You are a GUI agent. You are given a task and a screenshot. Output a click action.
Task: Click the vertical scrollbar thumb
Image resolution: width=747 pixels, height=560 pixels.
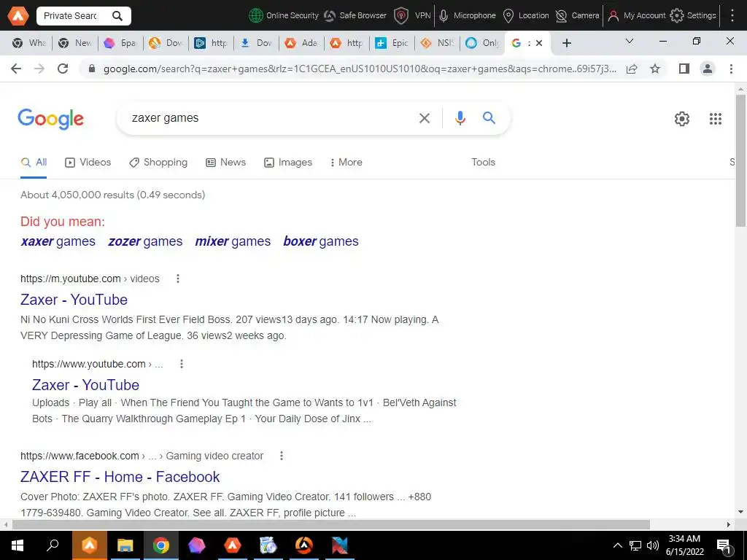click(x=740, y=160)
